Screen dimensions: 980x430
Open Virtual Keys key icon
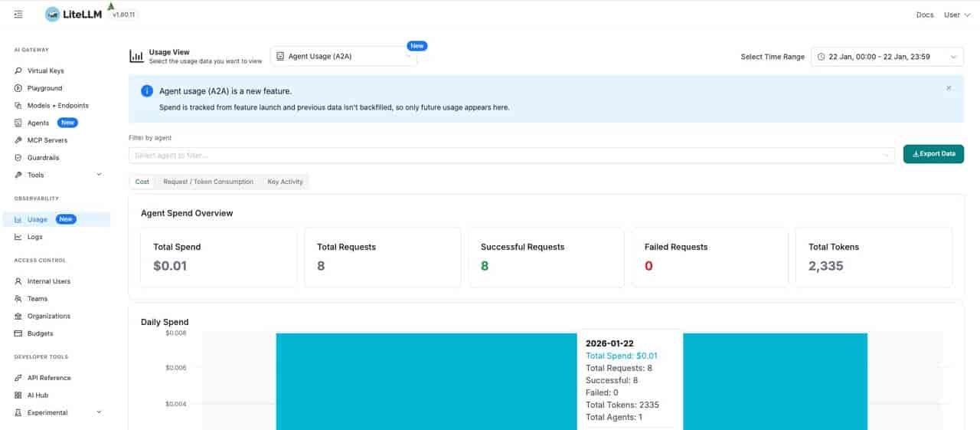18,71
